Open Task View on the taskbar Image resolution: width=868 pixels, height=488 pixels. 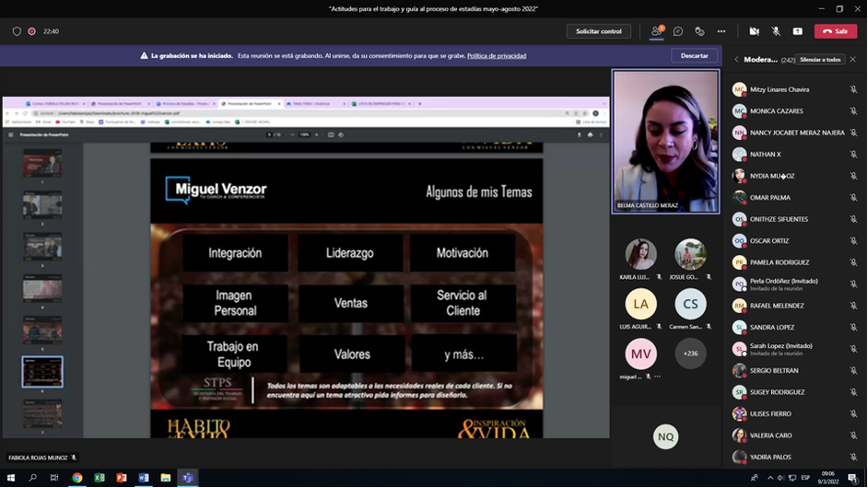[x=54, y=478]
